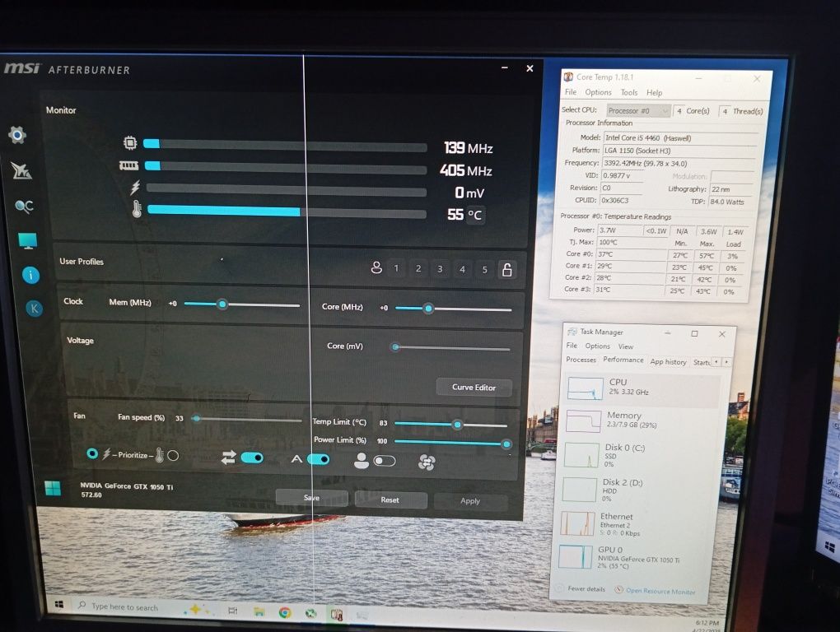840x632 pixels.
Task: Click the fan sync icon in Fan panel
Action: tap(427, 462)
